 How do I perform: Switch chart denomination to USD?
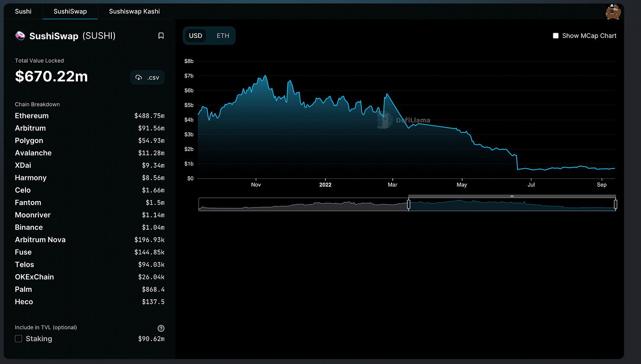pyautogui.click(x=195, y=36)
